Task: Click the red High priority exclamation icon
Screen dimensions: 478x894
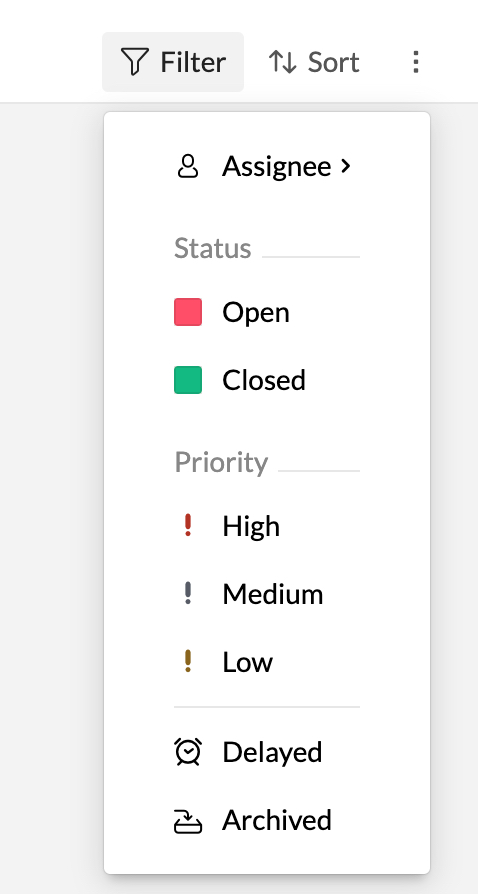Action: 188,526
